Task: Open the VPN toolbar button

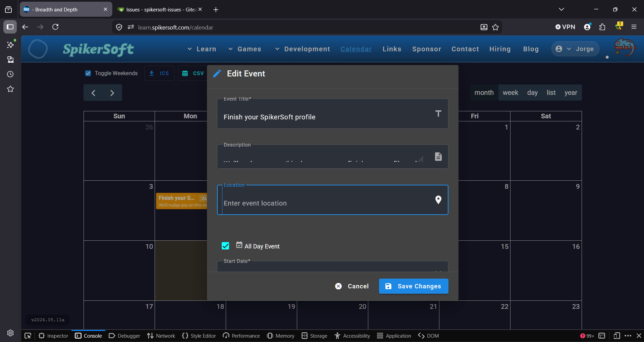Action: pyautogui.click(x=565, y=27)
